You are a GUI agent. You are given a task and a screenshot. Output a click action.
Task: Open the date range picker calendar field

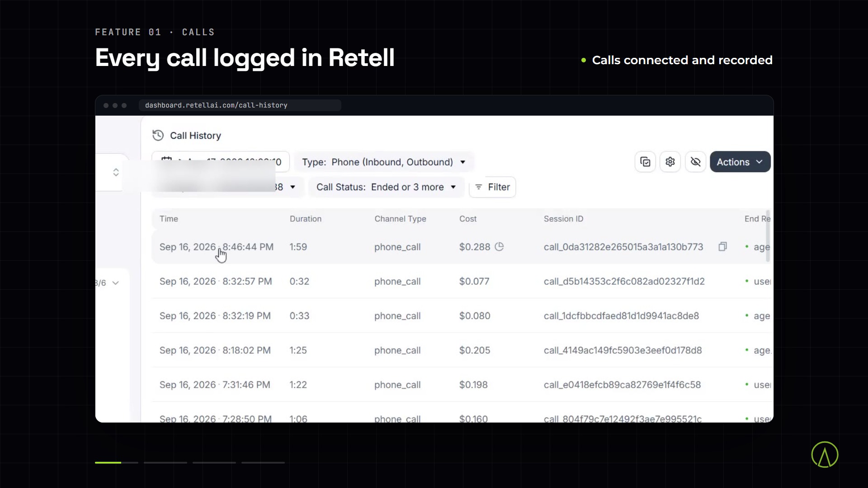click(221, 162)
